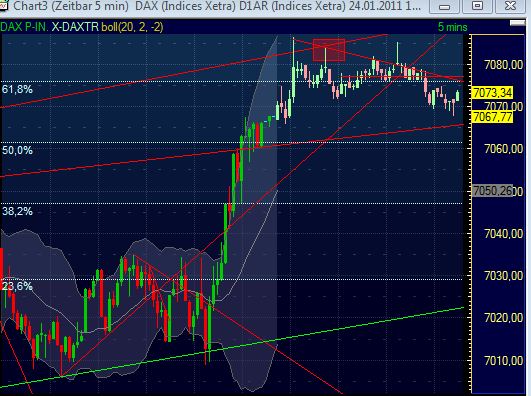Select the red shaded rectangle drawing
531x396 pixels.
(329, 50)
